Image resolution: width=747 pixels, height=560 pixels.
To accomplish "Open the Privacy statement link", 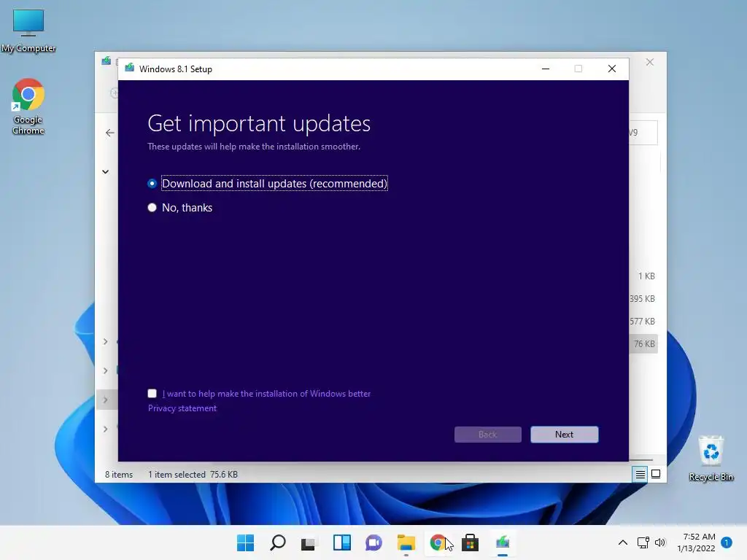I will 182,408.
